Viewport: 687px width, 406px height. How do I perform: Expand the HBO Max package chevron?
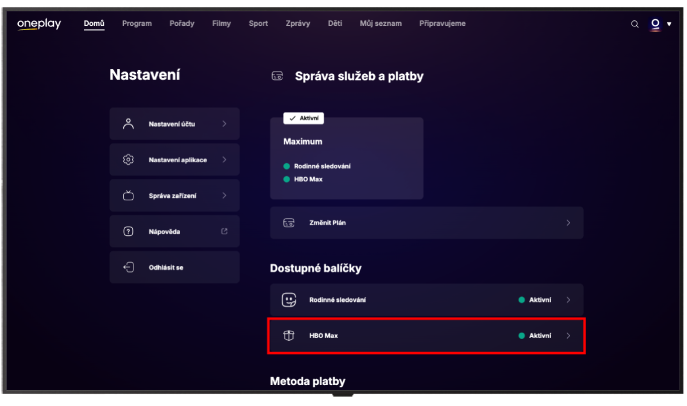click(568, 336)
